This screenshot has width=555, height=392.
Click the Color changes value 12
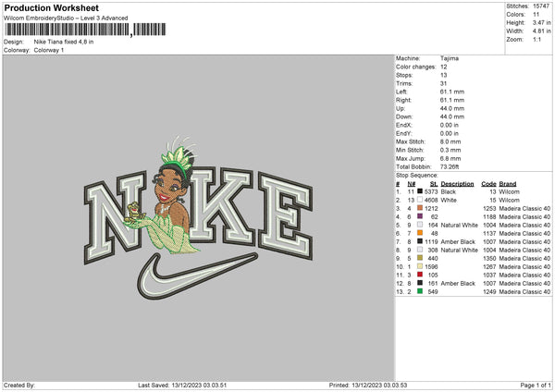tap(443, 67)
